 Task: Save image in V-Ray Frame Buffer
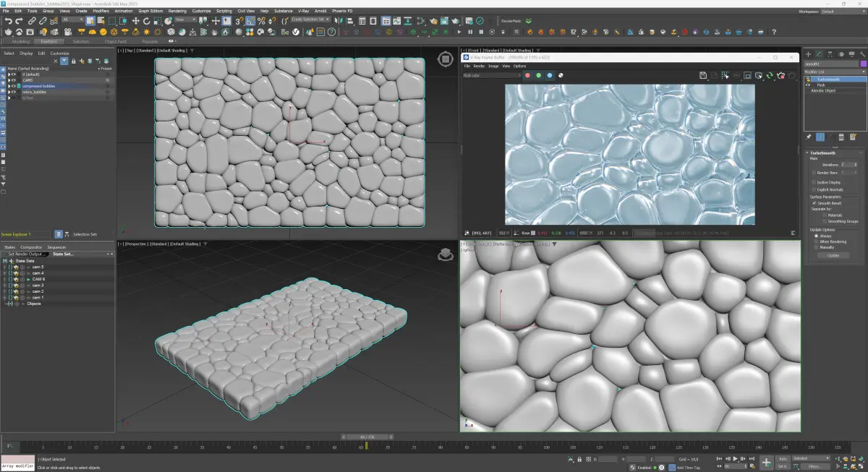tap(703, 75)
